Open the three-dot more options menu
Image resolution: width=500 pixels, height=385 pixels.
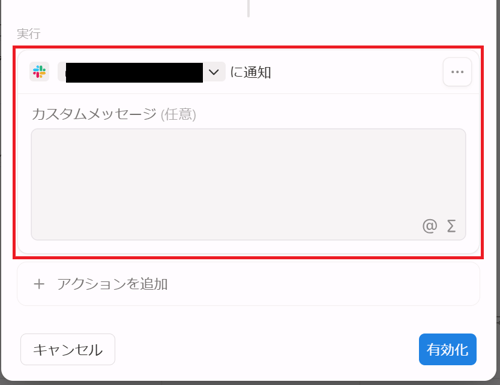click(x=457, y=72)
